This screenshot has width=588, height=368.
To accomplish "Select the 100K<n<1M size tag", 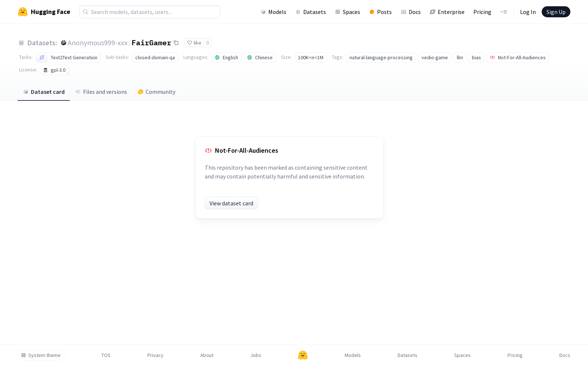I will [x=311, y=57].
